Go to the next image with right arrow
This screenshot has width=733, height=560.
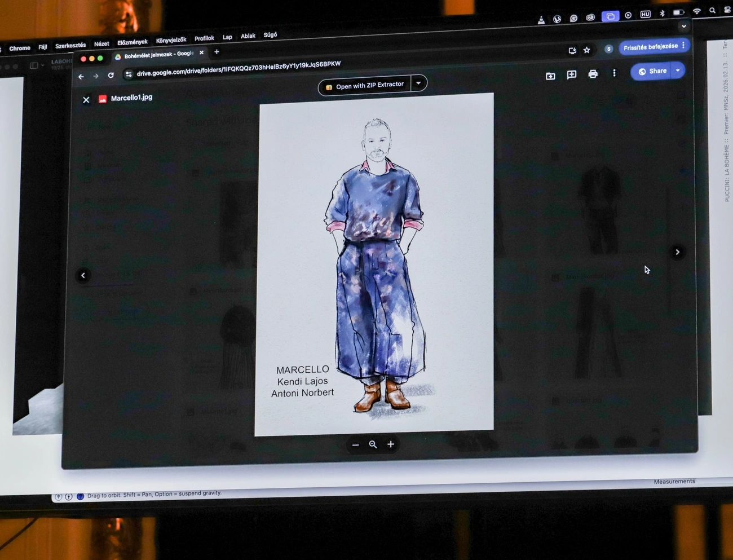677,252
